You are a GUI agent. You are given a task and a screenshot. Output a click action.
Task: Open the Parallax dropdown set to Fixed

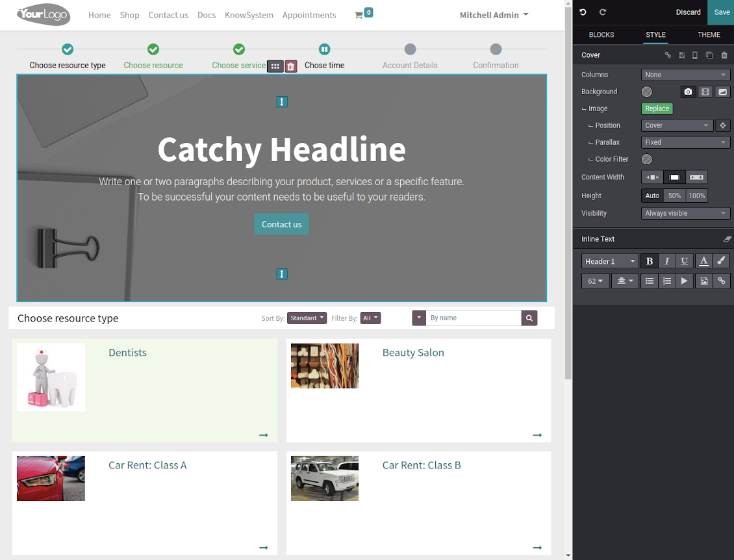[686, 142]
